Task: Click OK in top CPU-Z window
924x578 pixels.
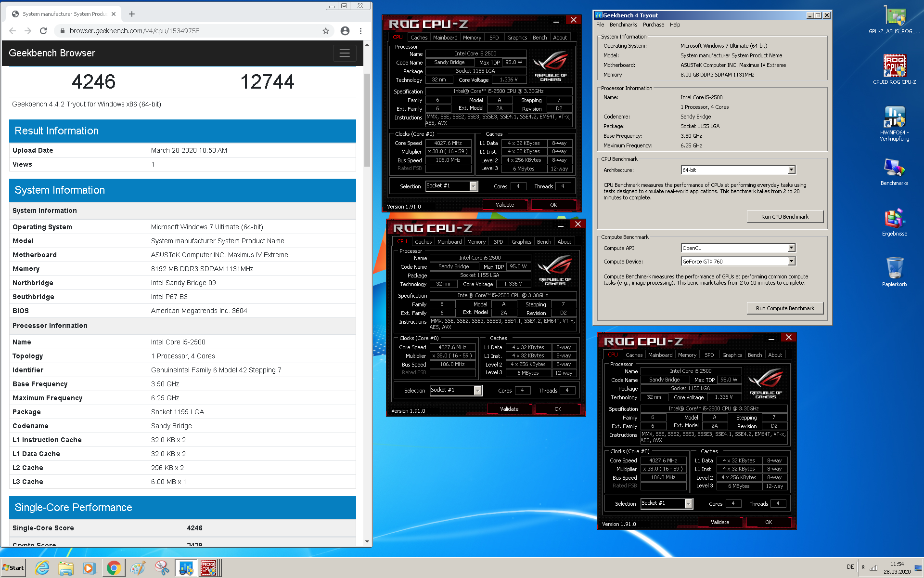Action: (553, 205)
